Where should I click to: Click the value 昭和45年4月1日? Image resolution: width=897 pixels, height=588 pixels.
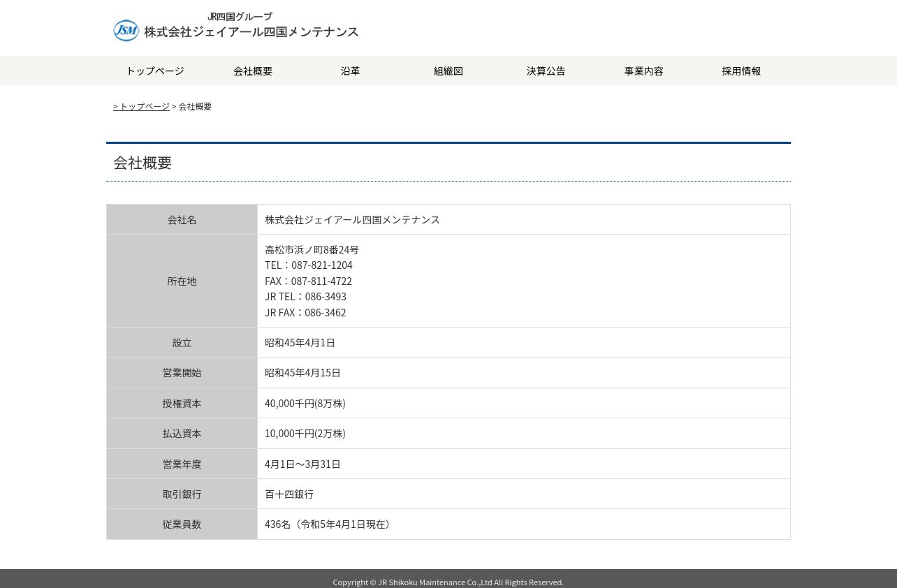pos(300,342)
